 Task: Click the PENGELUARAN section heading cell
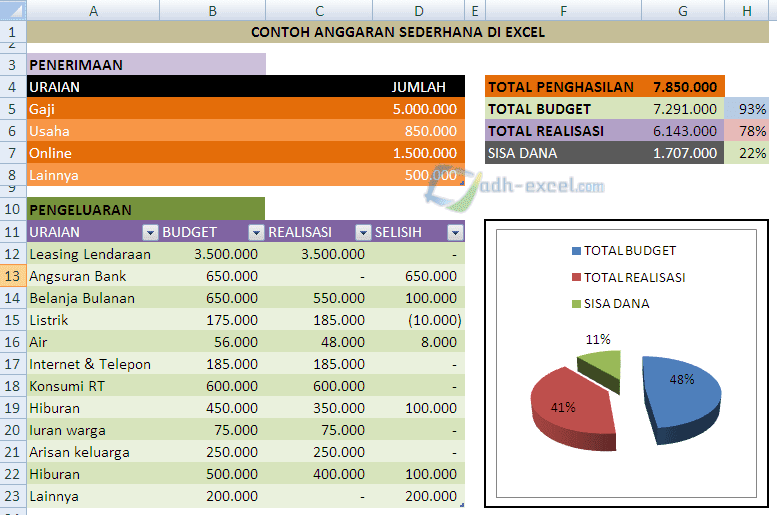[146, 211]
